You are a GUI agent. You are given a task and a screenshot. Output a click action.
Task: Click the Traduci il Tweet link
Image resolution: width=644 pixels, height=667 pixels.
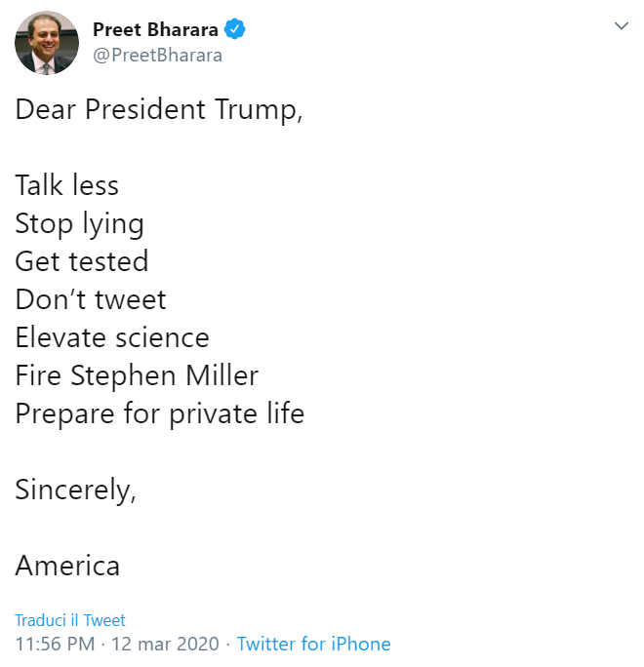[70, 620]
